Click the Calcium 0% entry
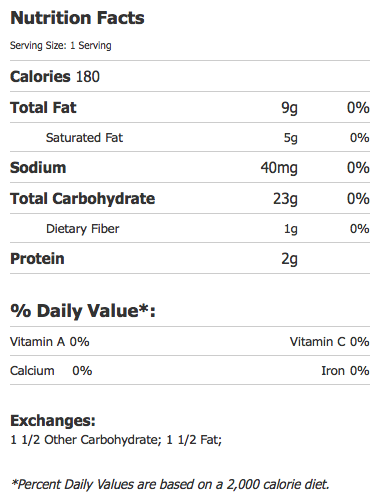This screenshot has height=504, width=384. [x=51, y=371]
